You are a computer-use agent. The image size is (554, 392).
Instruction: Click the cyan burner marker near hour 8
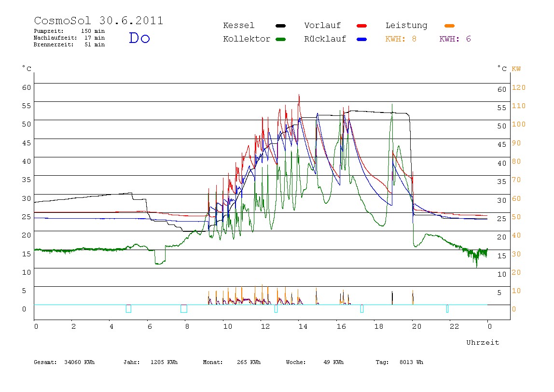tap(184, 308)
